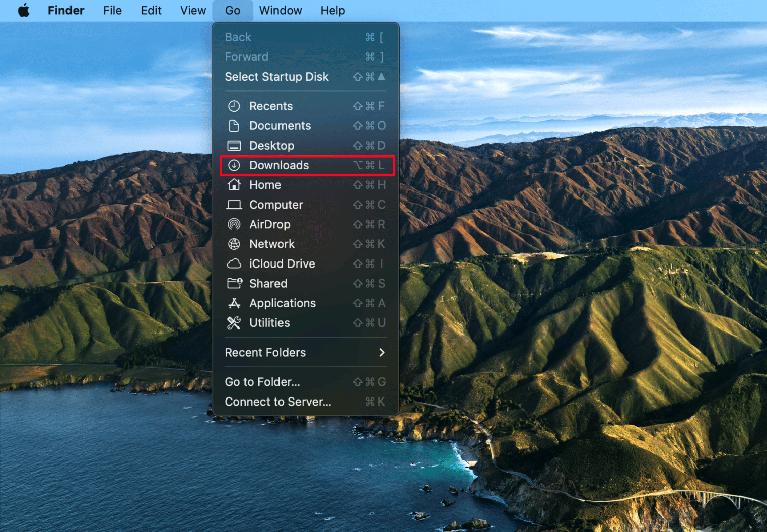Click the Documents page icon
This screenshot has width=767, height=532.
234,126
